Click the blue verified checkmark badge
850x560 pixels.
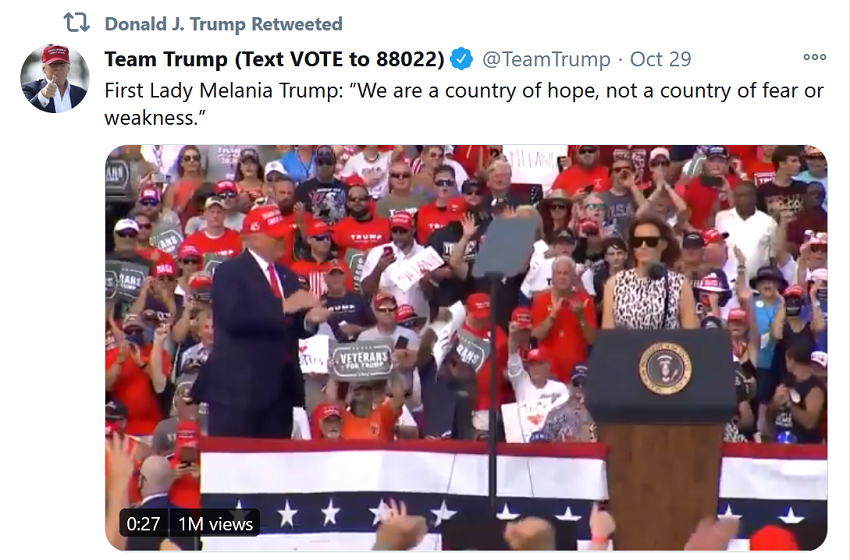click(462, 59)
